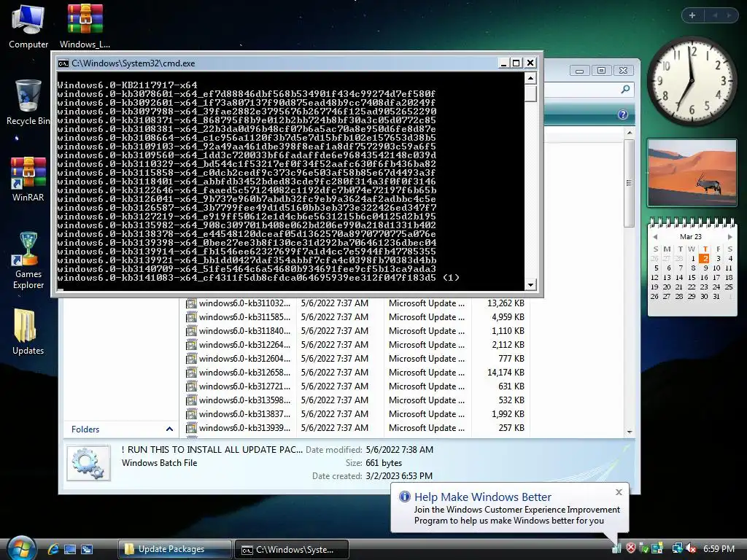
Task: Select the highlighted date 2 in calendar gadget
Action: (705, 259)
